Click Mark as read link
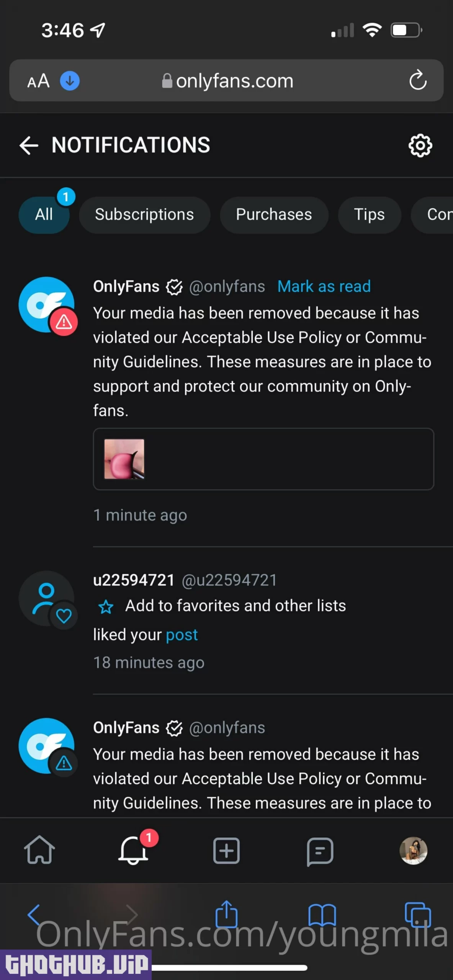453x980 pixels. pyautogui.click(x=324, y=286)
